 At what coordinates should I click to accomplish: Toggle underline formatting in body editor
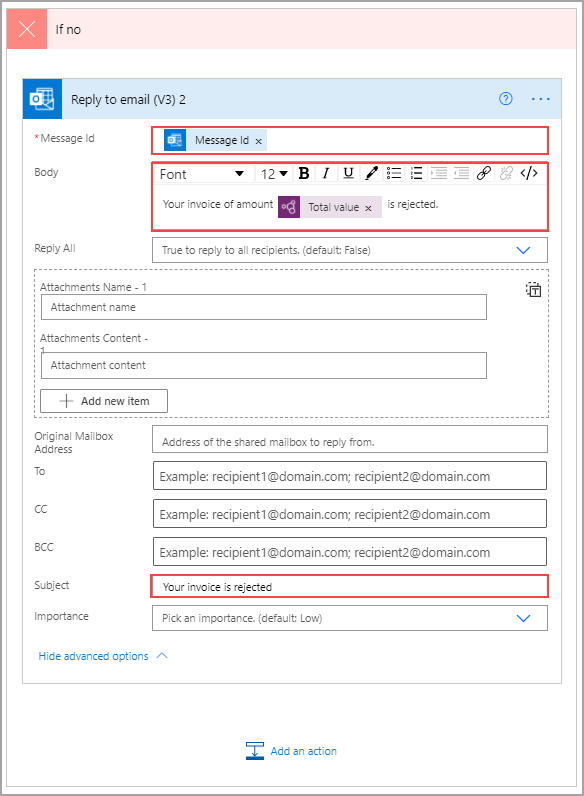pyautogui.click(x=348, y=174)
